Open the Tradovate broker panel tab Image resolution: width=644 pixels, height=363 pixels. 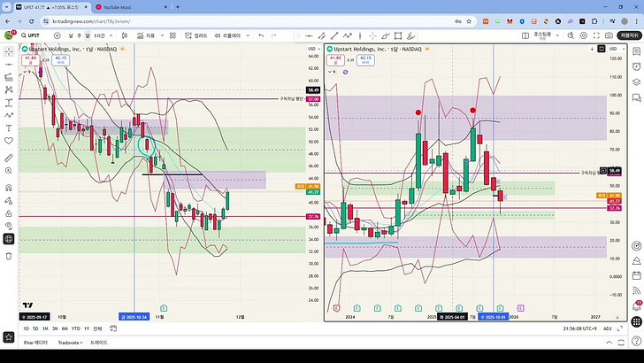point(70,343)
